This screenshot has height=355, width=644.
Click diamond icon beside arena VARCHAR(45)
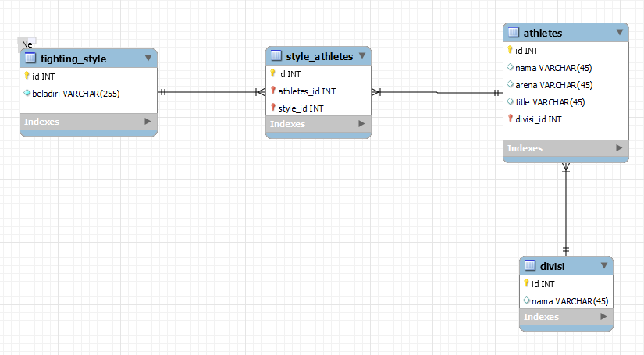[510, 84]
